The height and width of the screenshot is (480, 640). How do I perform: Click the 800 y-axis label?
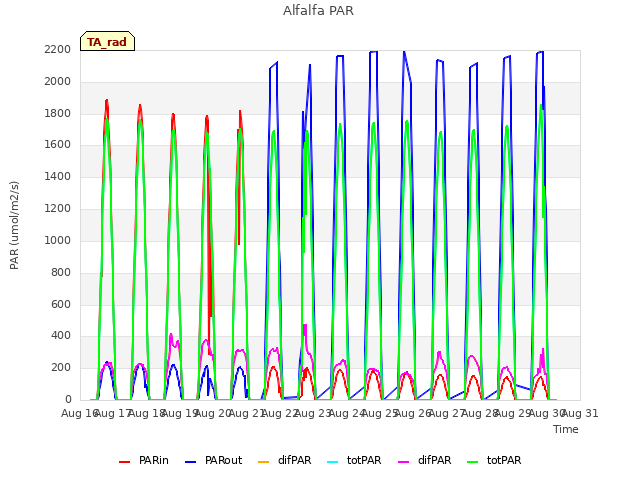[x=61, y=272]
